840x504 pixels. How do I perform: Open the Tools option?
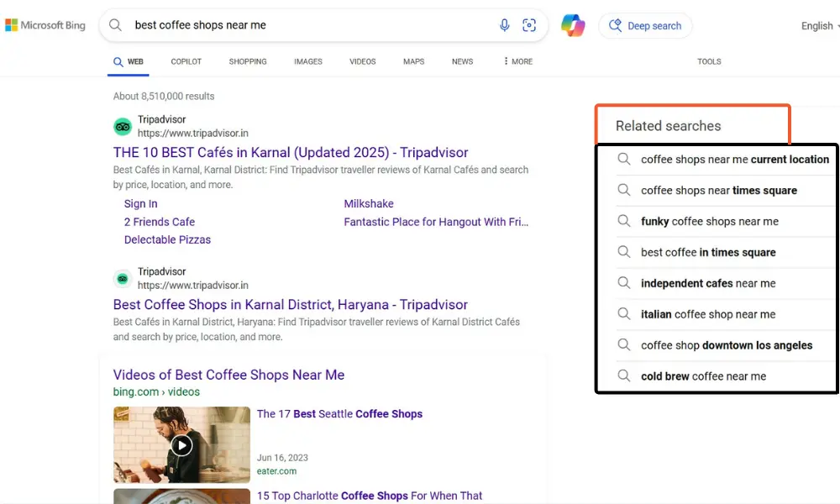point(709,61)
